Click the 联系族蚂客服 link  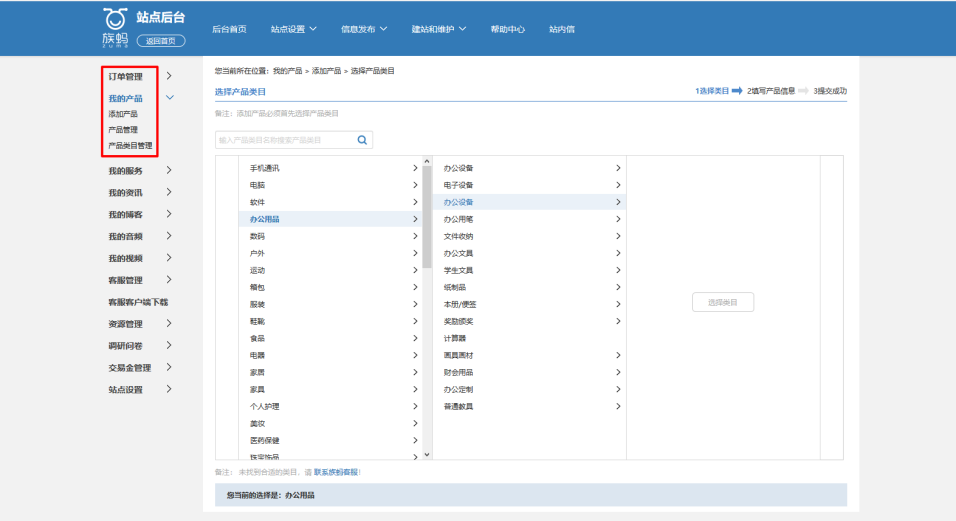[x=336, y=472]
